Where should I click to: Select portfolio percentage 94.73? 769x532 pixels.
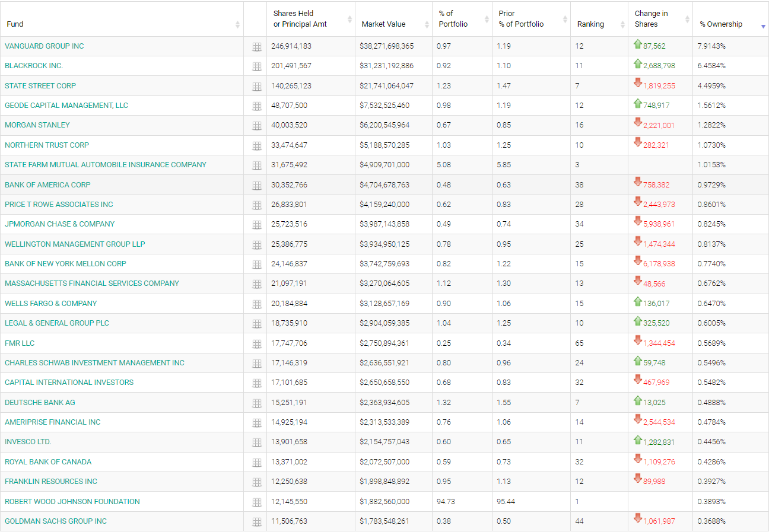(446, 501)
